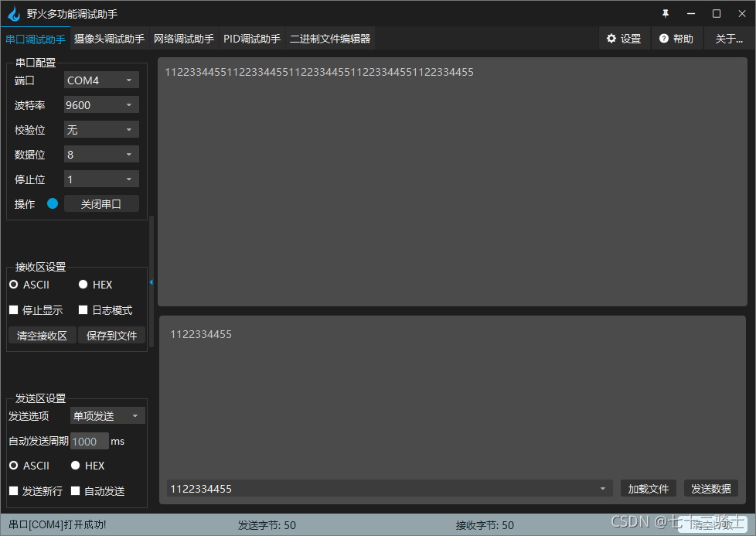Expand the 校验位 parity dropdown

pos(101,129)
